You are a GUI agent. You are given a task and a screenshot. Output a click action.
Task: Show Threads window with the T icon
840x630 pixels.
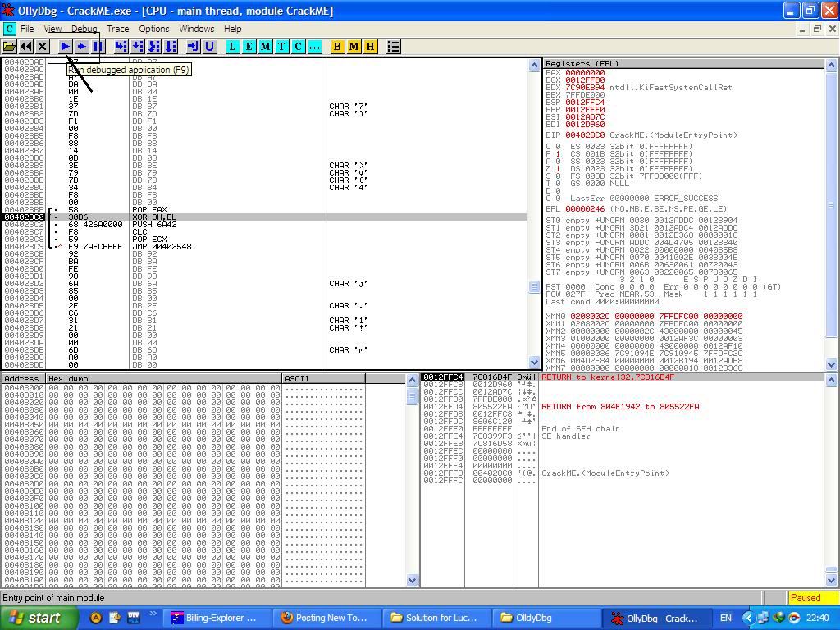point(282,47)
